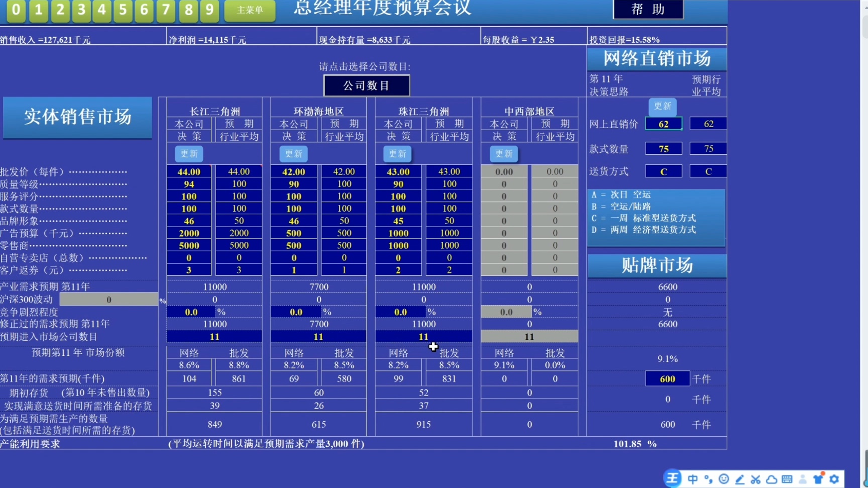This screenshot has width=868, height=488.
Task: Click 更新 under 珠江三角洲
Action: 397,154
